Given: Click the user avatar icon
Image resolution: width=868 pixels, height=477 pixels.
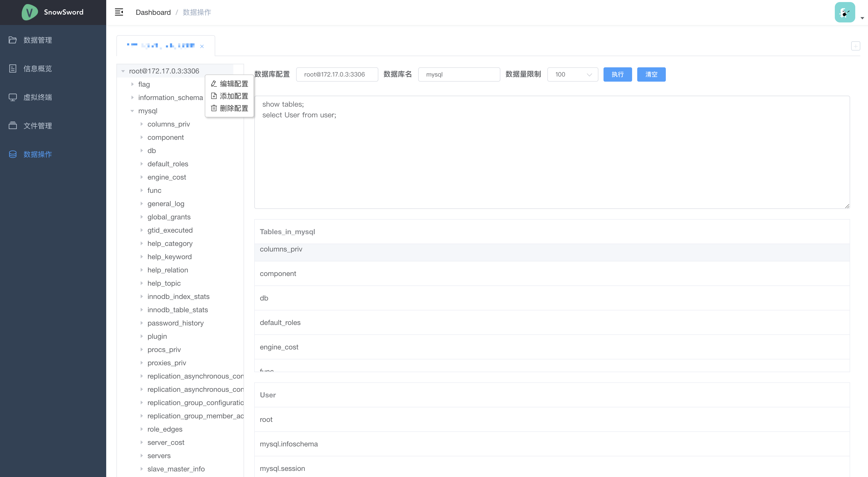Looking at the screenshot, I should (845, 12).
